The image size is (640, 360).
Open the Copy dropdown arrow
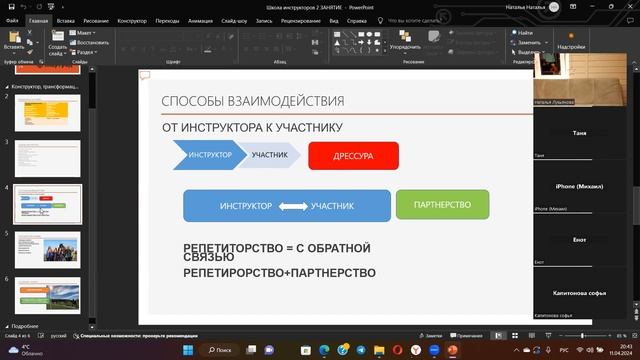(37, 42)
